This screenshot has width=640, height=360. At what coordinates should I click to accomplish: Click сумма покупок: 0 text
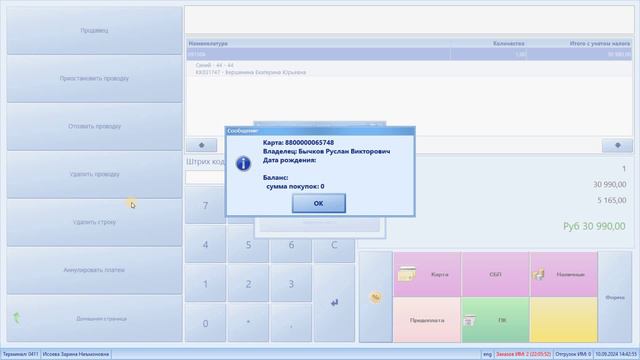coord(295,187)
